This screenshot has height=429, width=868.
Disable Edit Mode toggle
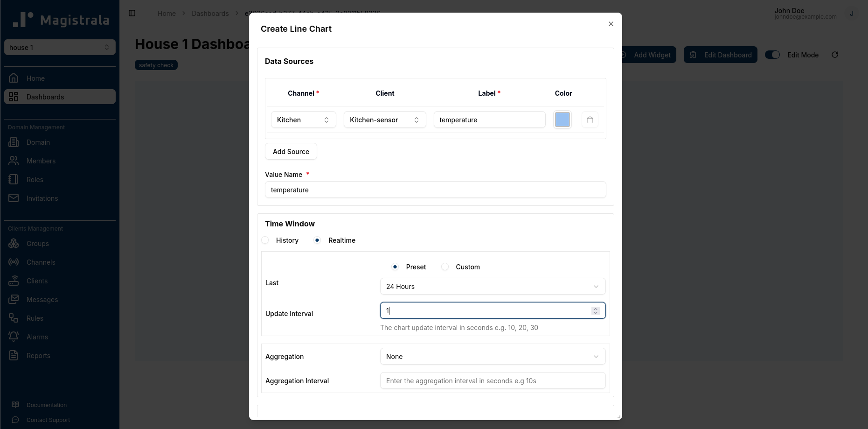pyautogui.click(x=772, y=55)
